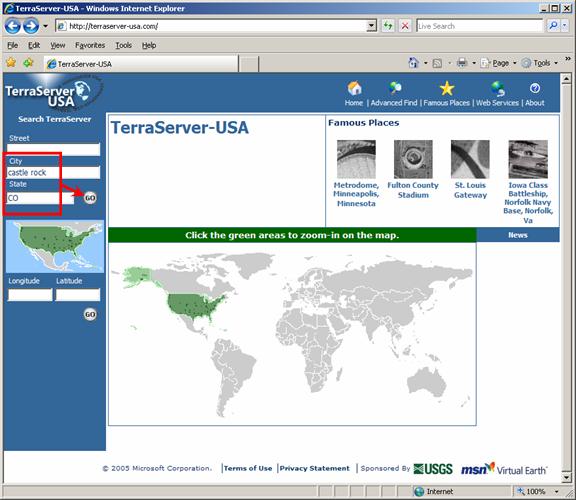
Task: Click the Favorites Center star icon
Action: [11, 63]
